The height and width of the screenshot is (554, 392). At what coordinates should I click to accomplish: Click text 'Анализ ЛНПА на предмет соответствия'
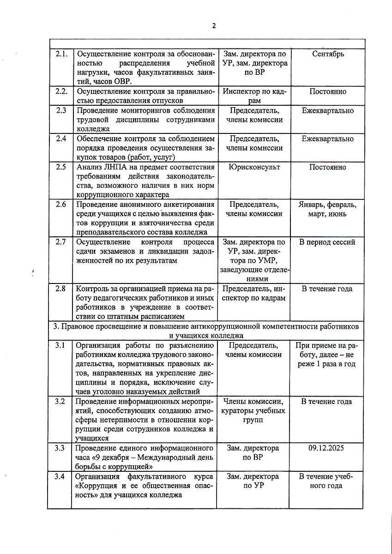click(145, 167)
